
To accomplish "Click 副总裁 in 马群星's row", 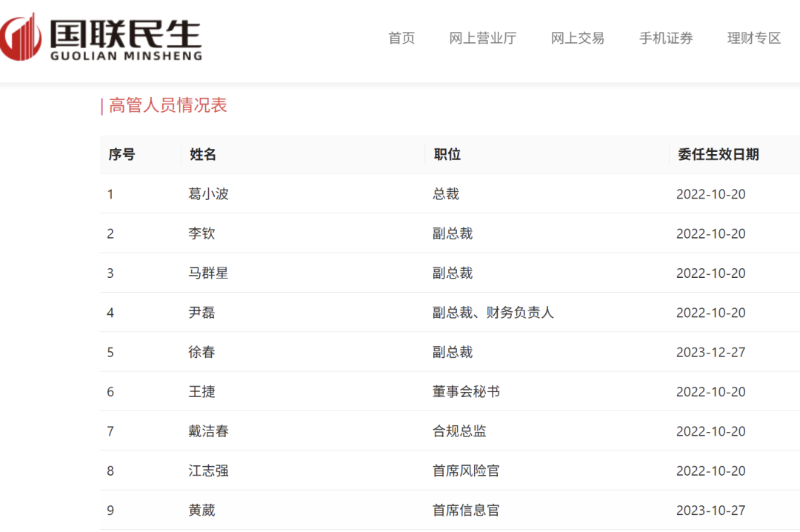I will pos(453,273).
